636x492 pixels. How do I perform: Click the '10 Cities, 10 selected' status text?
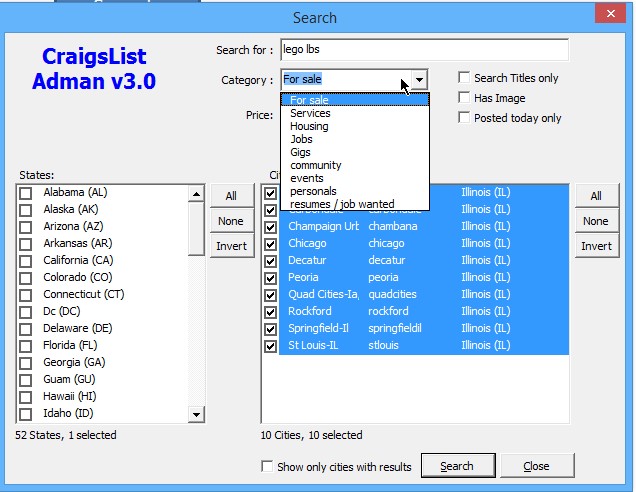[x=312, y=435]
